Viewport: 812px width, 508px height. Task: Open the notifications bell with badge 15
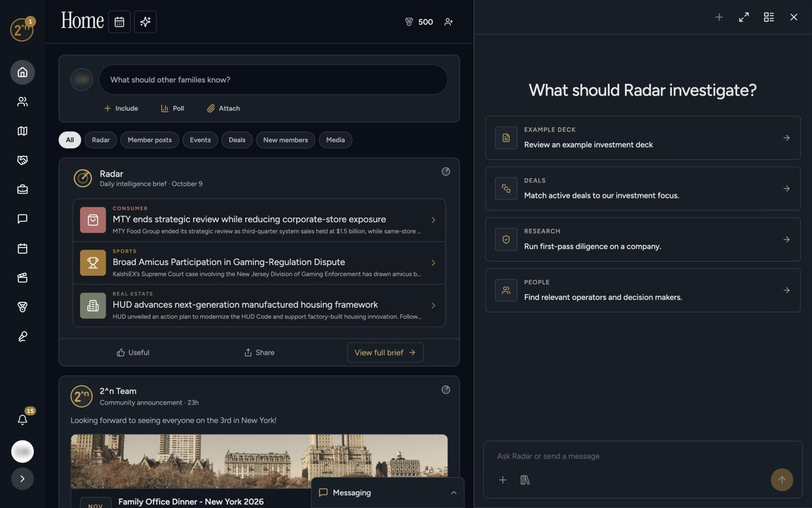23,419
